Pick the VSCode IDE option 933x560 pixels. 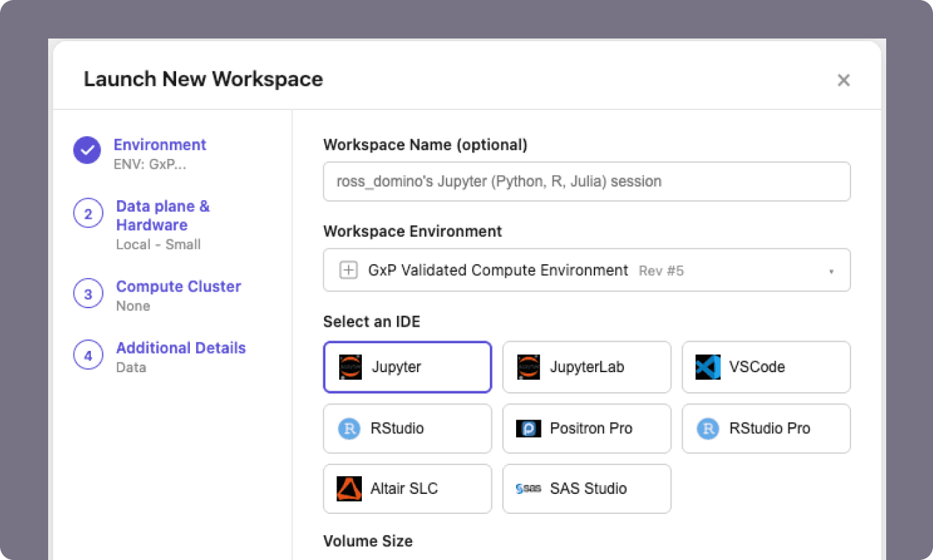point(766,367)
